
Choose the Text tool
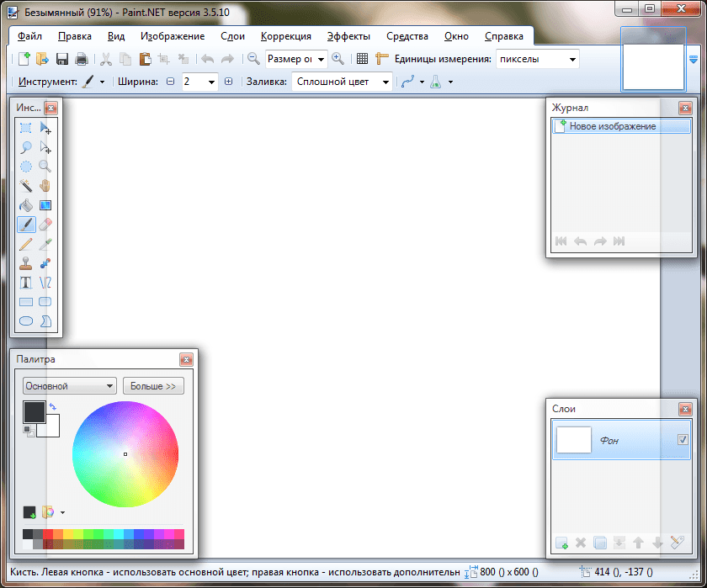(x=26, y=282)
